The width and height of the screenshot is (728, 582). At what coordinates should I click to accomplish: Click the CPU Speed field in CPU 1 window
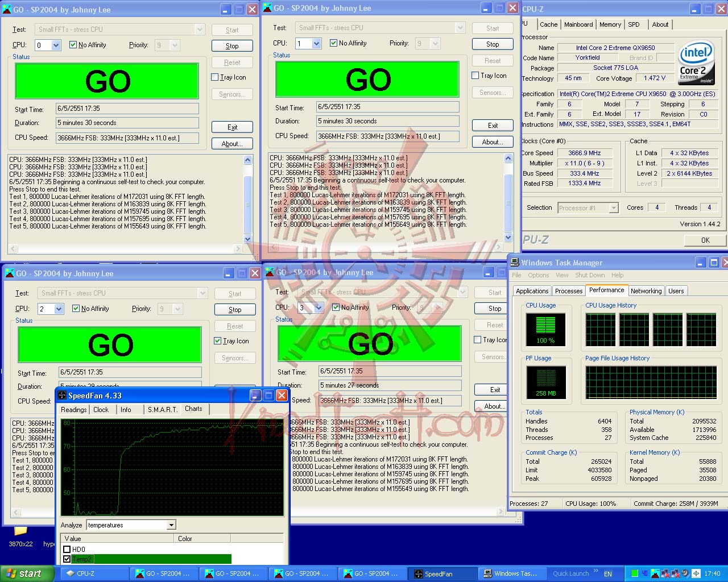click(388, 136)
